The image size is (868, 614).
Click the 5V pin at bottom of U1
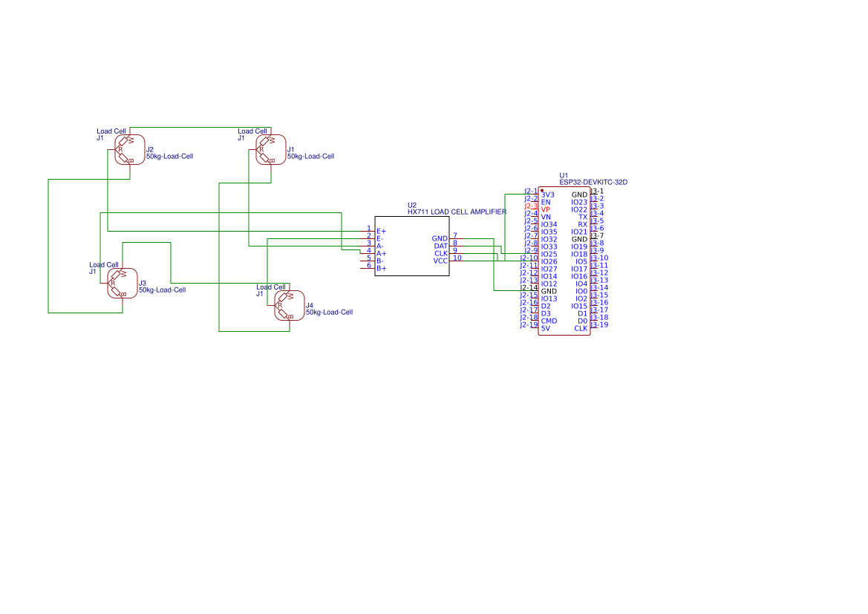pyautogui.click(x=546, y=328)
